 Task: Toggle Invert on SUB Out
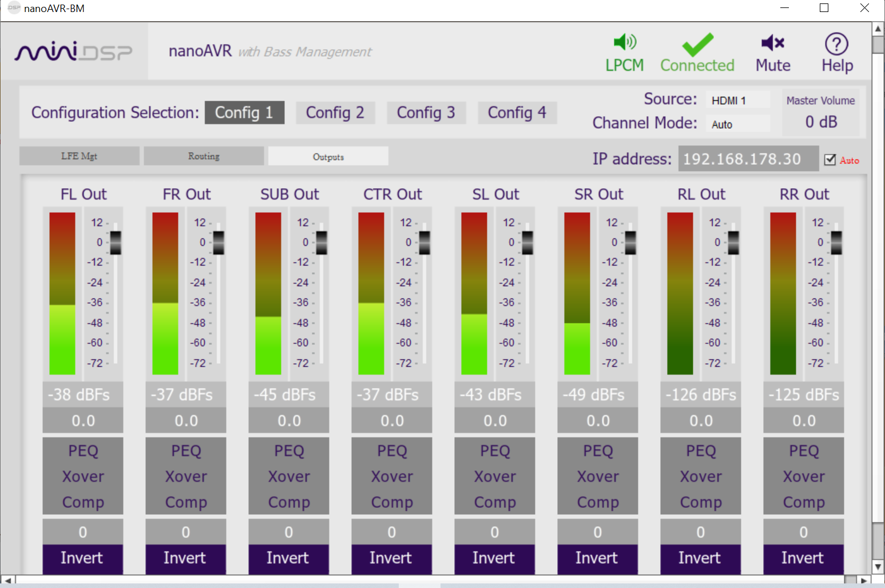pos(288,558)
